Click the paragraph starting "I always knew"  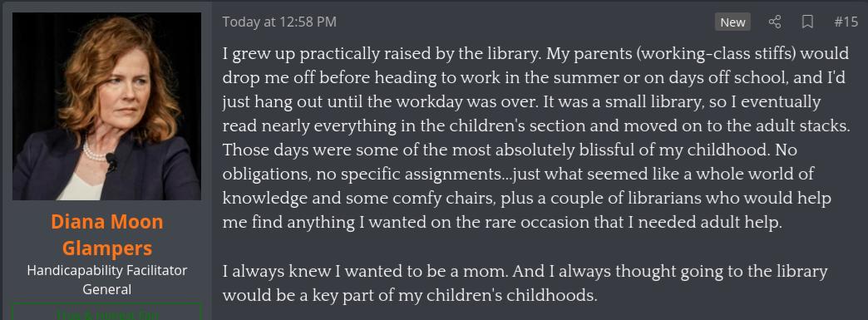[x=525, y=283]
